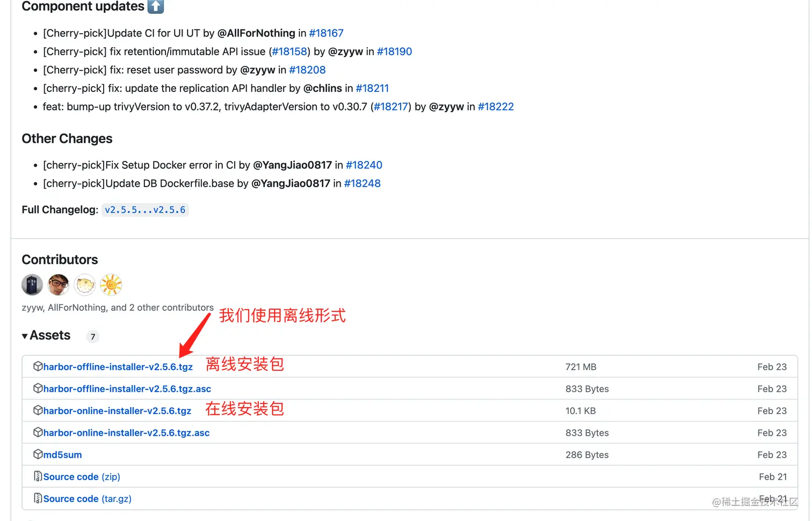The width and height of the screenshot is (812, 521).
Task: Click the 721 MB file size
Action: click(x=581, y=367)
